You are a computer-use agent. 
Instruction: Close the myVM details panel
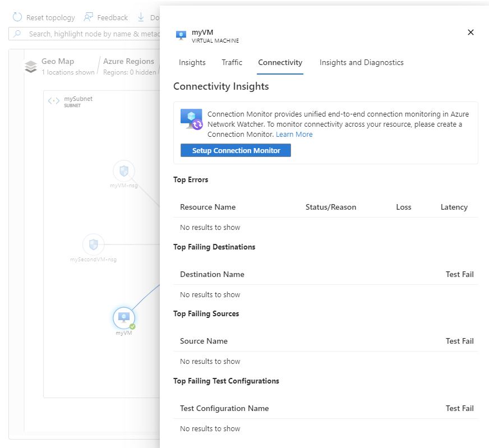pyautogui.click(x=470, y=33)
